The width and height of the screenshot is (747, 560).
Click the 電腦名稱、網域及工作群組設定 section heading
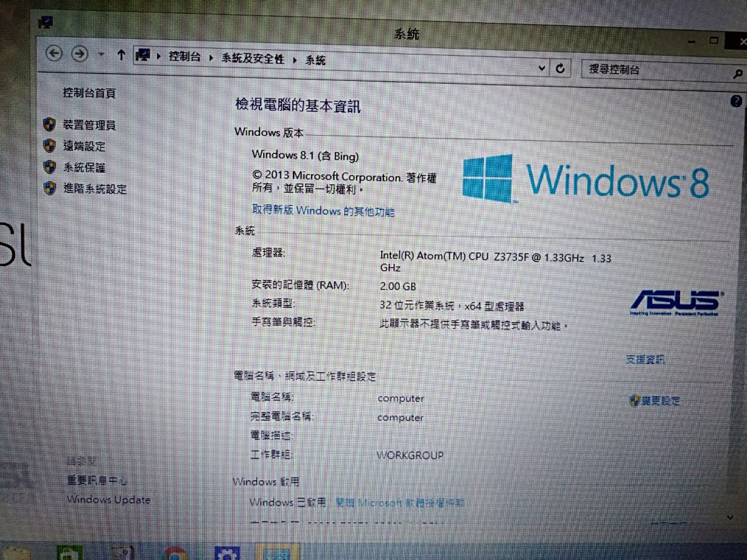305,376
